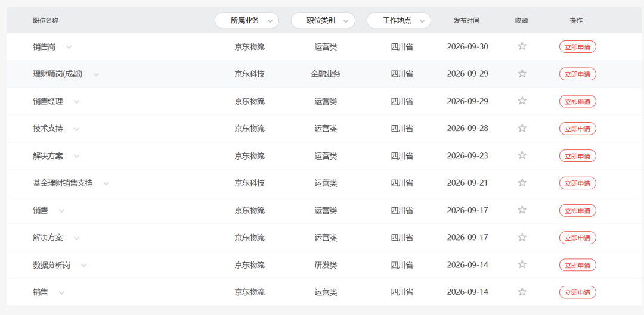The height and width of the screenshot is (315, 644).
Task: Click the 操作 column header
Action: coord(576,20)
